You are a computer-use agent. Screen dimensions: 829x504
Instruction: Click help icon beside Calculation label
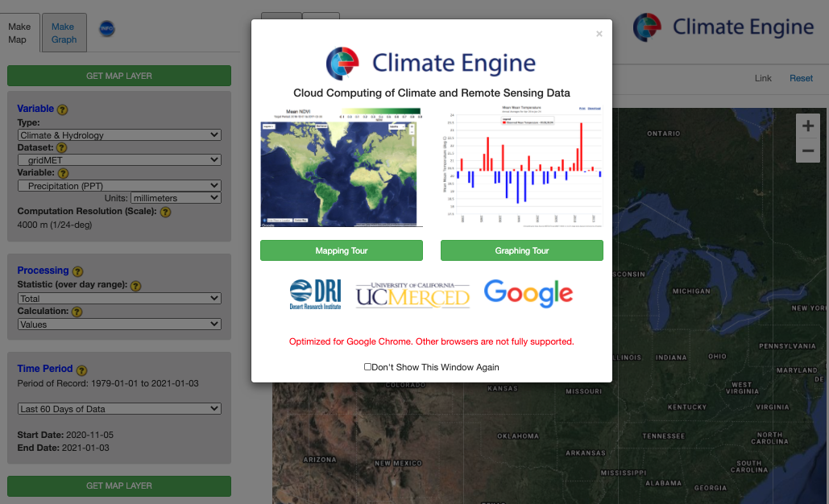tap(77, 312)
